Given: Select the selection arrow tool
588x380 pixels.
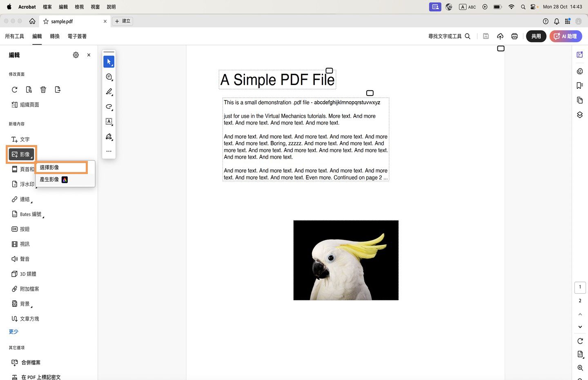Looking at the screenshot, I should [x=109, y=61].
